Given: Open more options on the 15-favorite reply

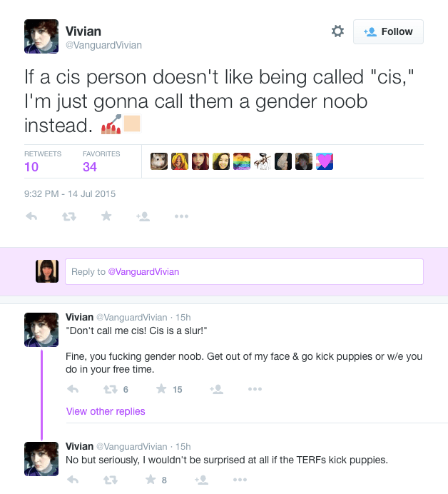Looking at the screenshot, I should pyautogui.click(x=255, y=389).
